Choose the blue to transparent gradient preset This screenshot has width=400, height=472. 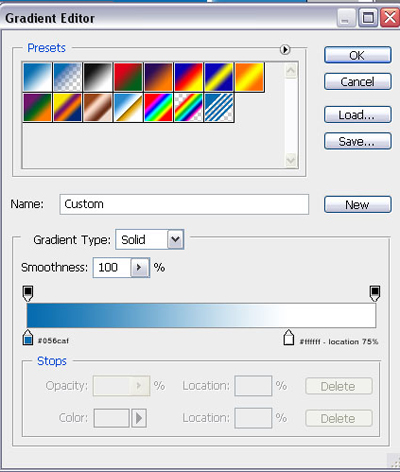tap(68, 77)
